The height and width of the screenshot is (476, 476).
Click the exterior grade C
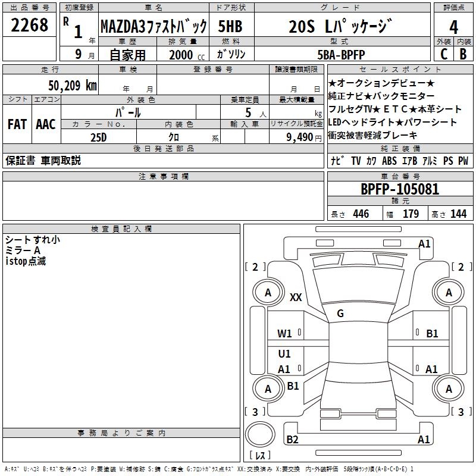coord(443,54)
